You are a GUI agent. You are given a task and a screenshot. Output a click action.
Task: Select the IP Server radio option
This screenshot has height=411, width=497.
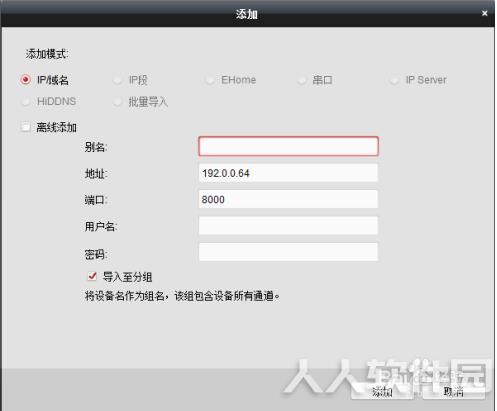394,80
